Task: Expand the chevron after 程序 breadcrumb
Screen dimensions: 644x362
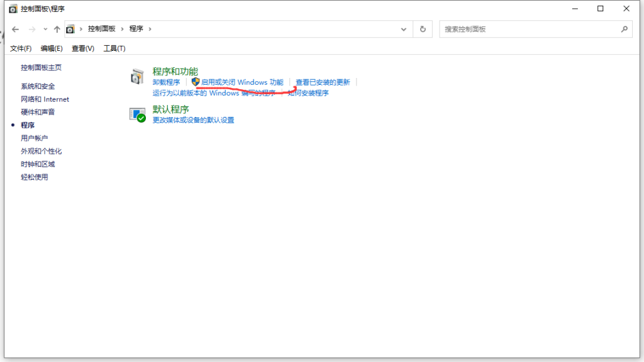Action: pos(150,29)
